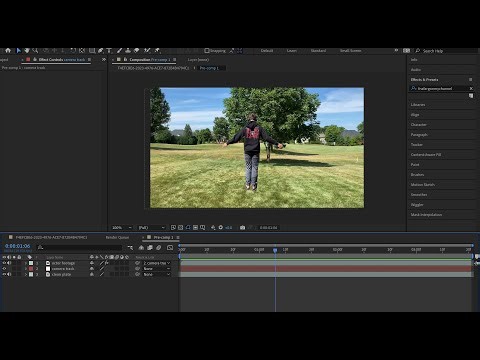Clear the Effects & Presets search
This screenshot has width=480, height=360.
(471, 88)
